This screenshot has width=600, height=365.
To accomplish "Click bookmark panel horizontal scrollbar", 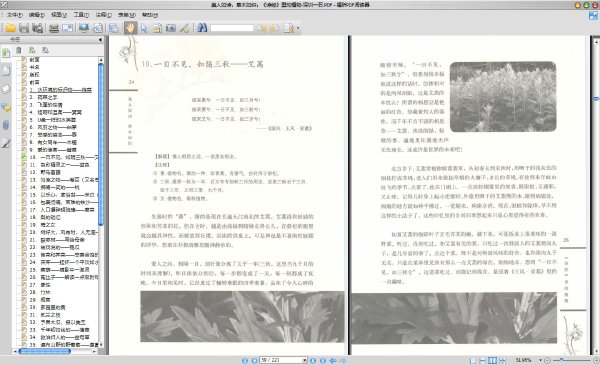I will pos(44,351).
